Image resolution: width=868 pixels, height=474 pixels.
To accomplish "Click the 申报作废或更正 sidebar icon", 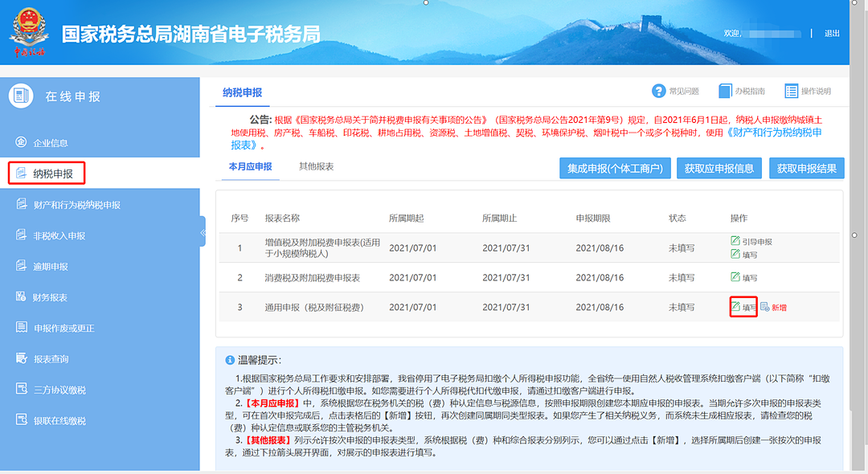I will [x=21, y=328].
